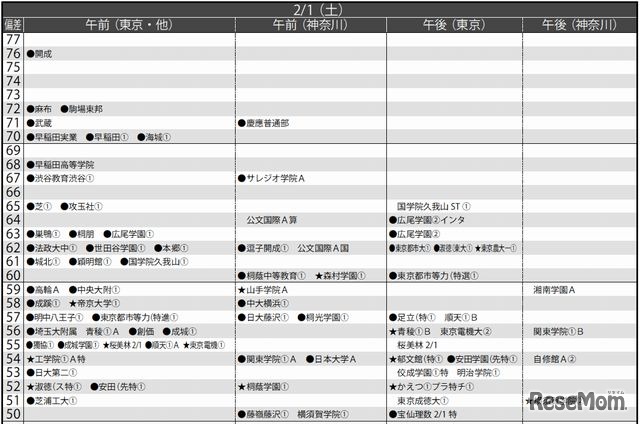Image resolution: width=640 pixels, height=424 pixels.
Task: Click the 午後（神奈川） column header
Action: pyautogui.click(x=579, y=25)
